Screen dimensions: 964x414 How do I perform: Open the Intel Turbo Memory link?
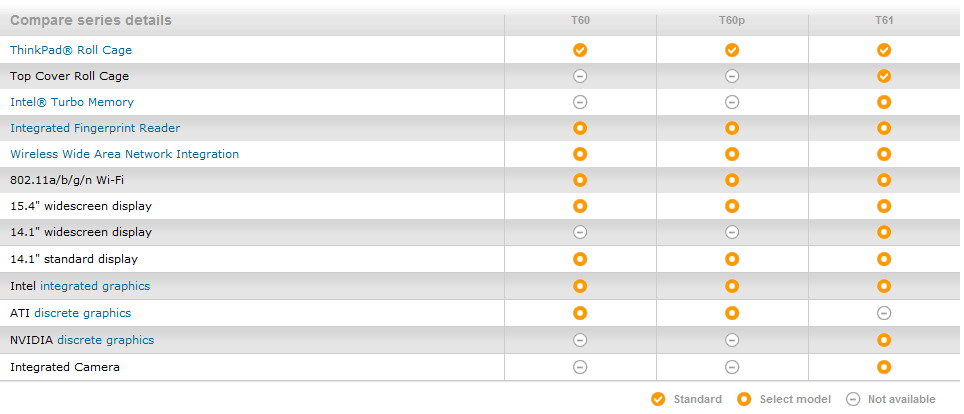coord(72,102)
